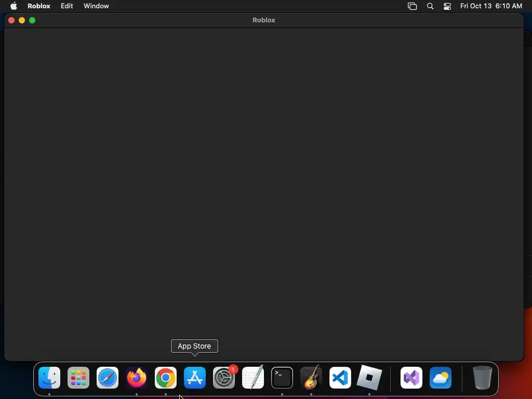Open Visual Studio purple icon in the Dock
This screenshot has width=532, height=399.
[411, 378]
